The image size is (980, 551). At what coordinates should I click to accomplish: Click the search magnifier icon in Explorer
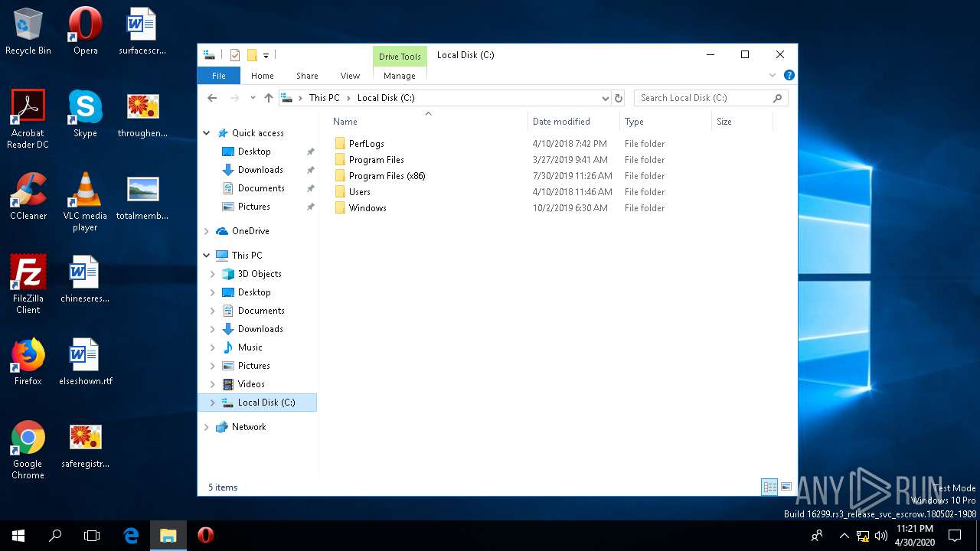[778, 98]
